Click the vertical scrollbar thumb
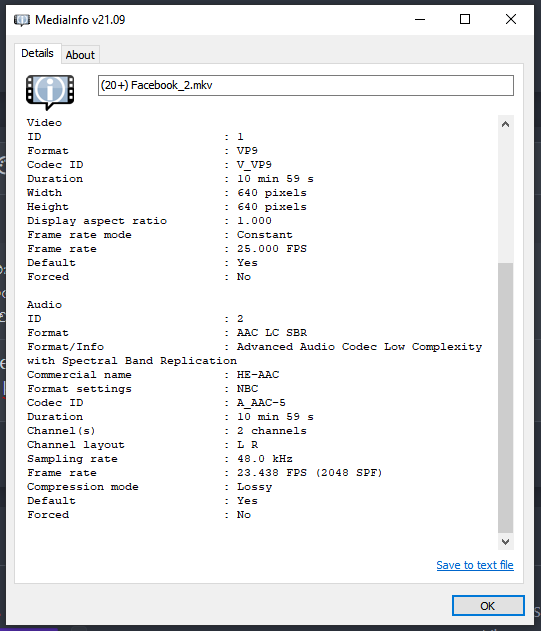 (506, 398)
